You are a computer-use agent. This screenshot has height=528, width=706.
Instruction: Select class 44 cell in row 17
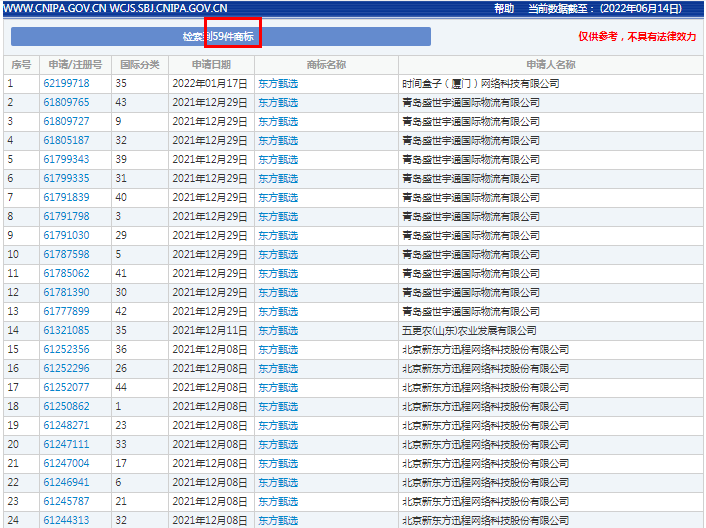pyautogui.click(x=121, y=387)
